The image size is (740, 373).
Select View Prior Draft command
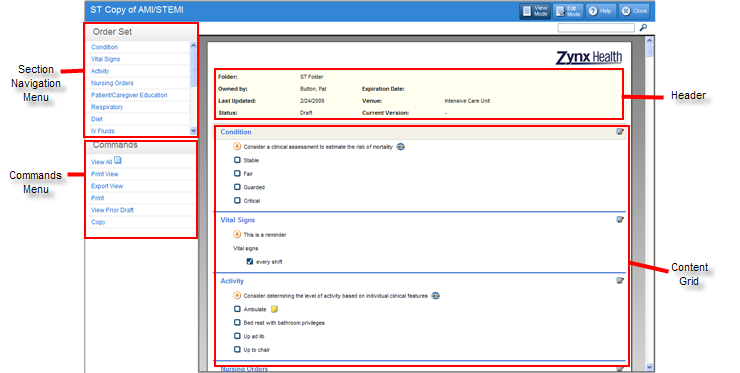tap(112, 210)
